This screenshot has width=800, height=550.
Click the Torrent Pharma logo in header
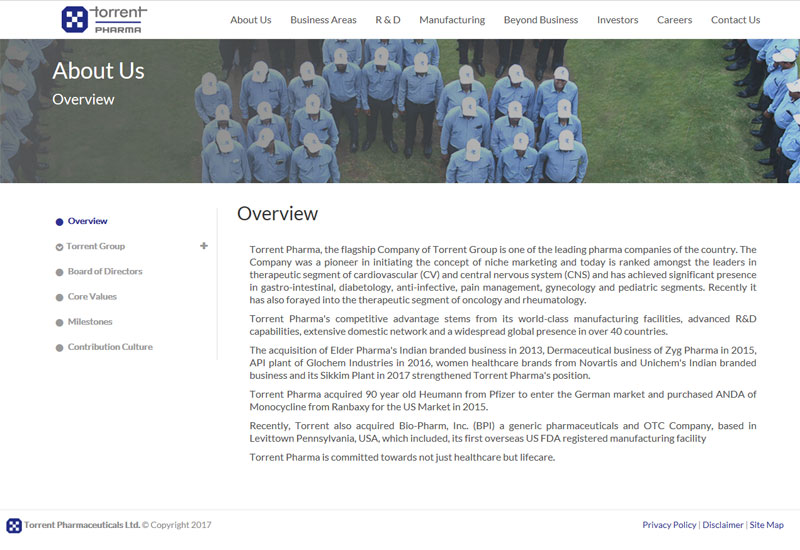[x=104, y=19]
